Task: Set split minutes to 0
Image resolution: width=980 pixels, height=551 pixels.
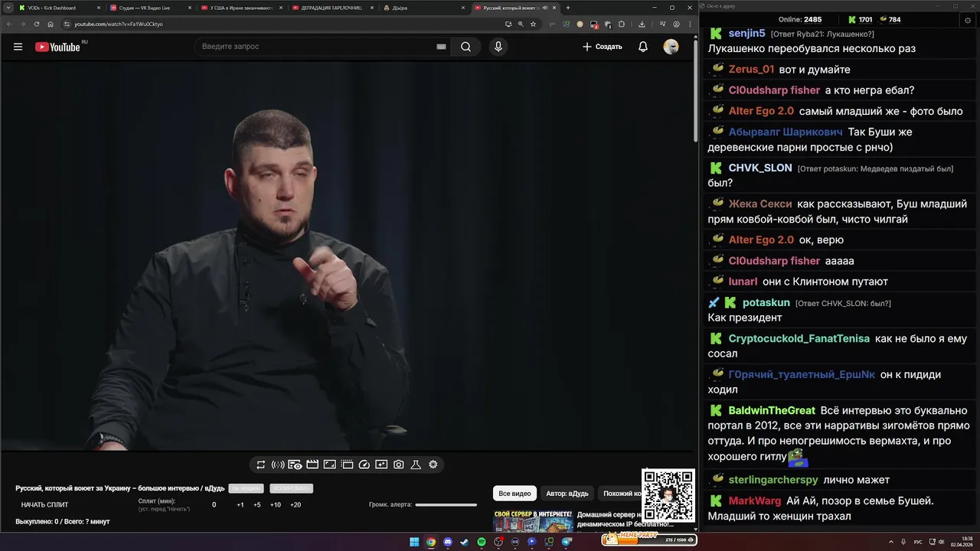Action: (214, 505)
